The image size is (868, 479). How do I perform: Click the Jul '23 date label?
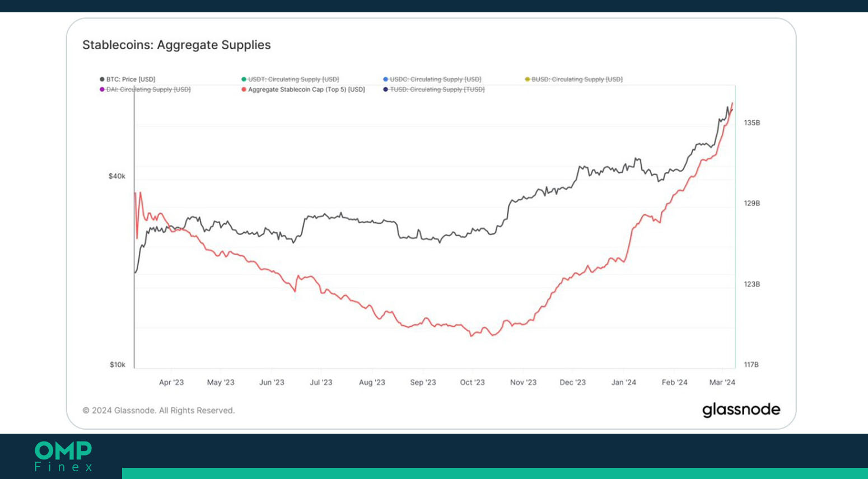click(321, 383)
